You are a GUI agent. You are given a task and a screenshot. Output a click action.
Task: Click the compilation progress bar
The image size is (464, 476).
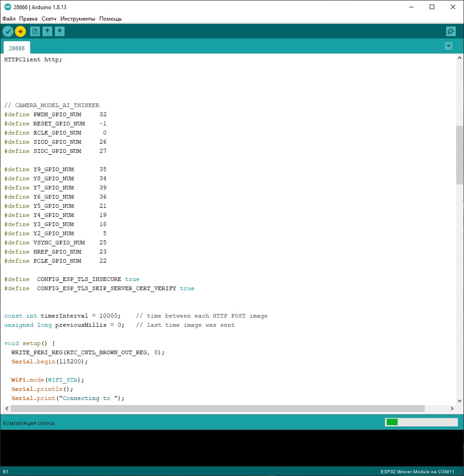coord(421,422)
